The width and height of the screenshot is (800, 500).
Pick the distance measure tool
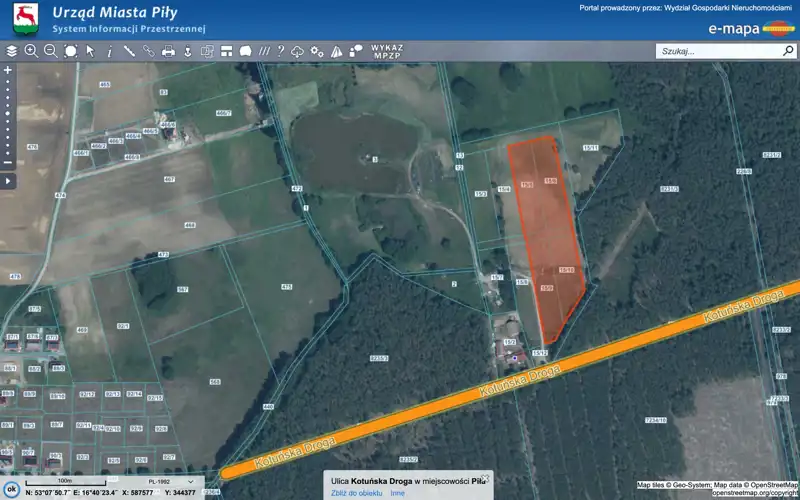pyautogui.click(x=129, y=51)
